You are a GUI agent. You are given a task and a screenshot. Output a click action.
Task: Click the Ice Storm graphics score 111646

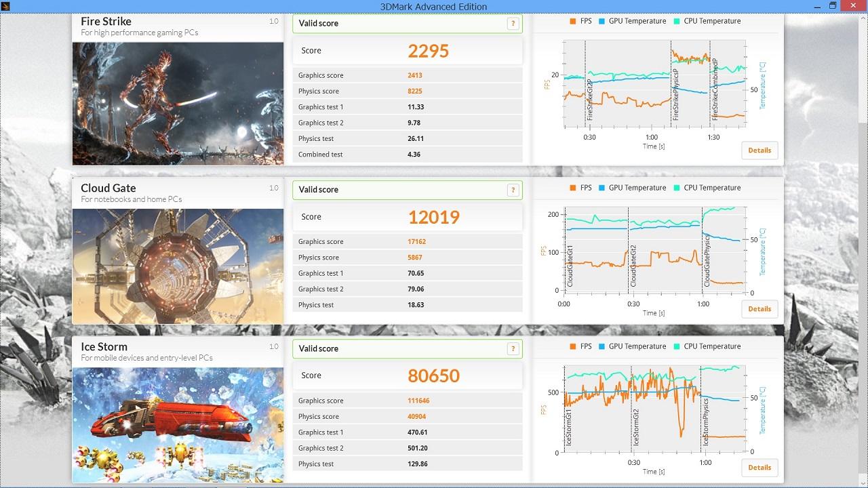(x=418, y=401)
